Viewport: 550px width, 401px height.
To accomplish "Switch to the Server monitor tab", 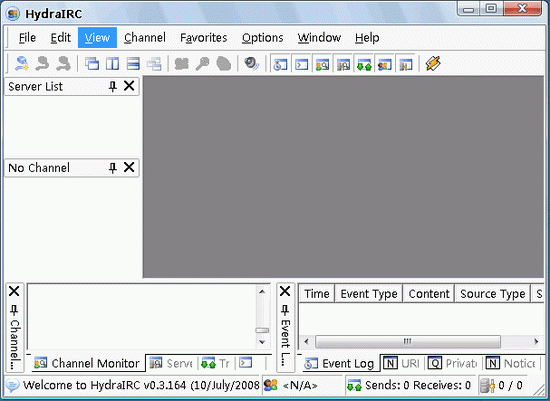I will pos(171,363).
